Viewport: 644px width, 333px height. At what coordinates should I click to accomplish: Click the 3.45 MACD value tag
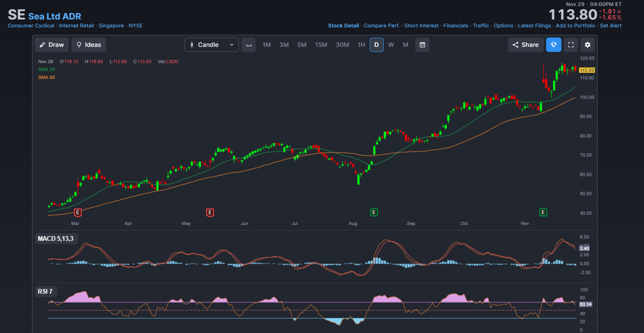584,249
